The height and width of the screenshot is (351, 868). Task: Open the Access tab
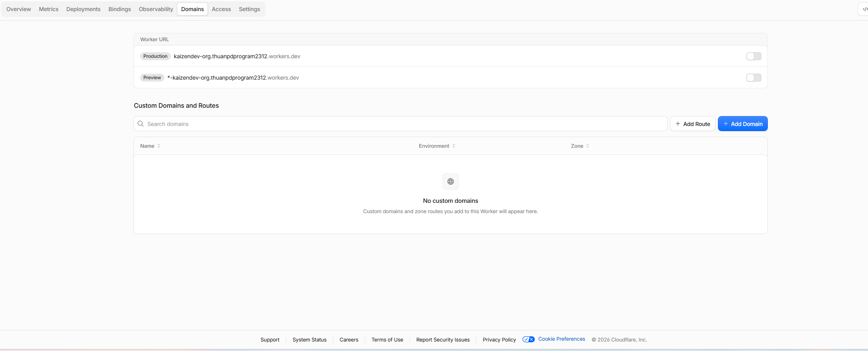click(221, 9)
